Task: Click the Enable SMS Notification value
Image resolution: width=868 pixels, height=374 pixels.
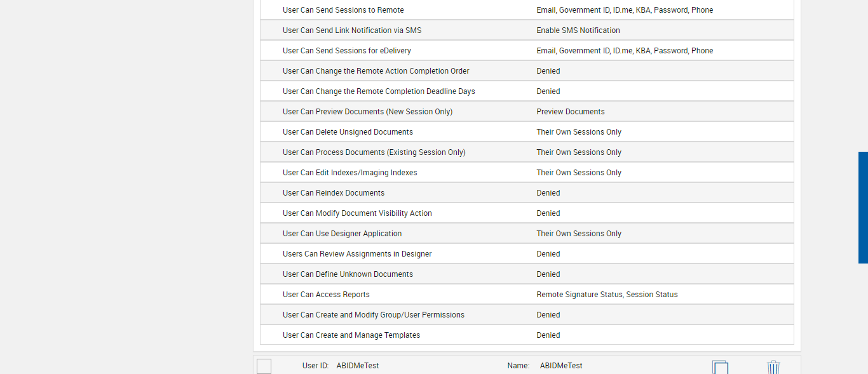Action: (x=578, y=30)
